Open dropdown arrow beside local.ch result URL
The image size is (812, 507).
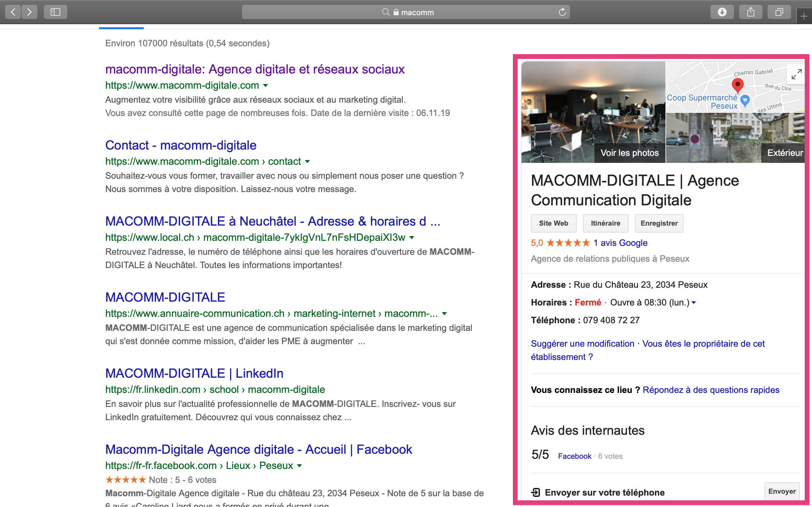412,238
